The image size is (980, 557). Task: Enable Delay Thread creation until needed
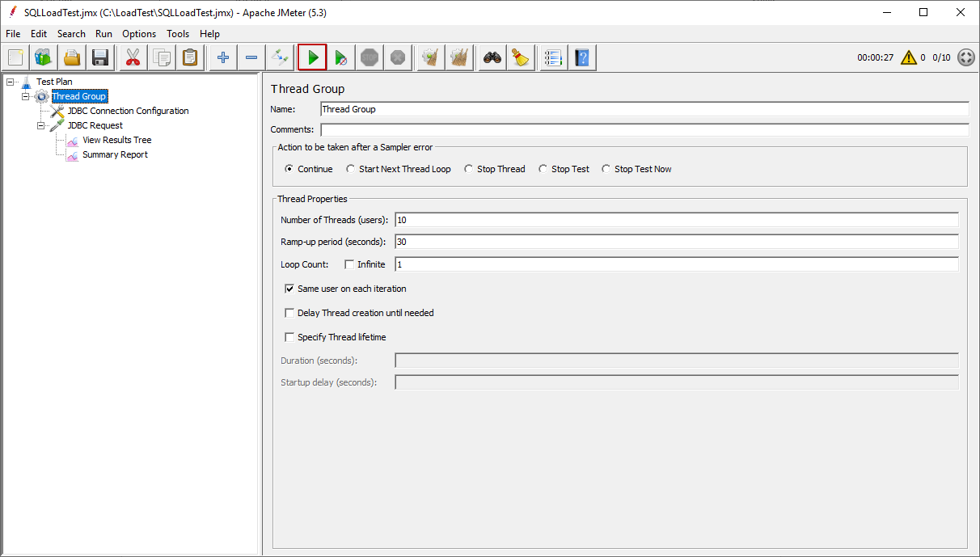pos(289,313)
